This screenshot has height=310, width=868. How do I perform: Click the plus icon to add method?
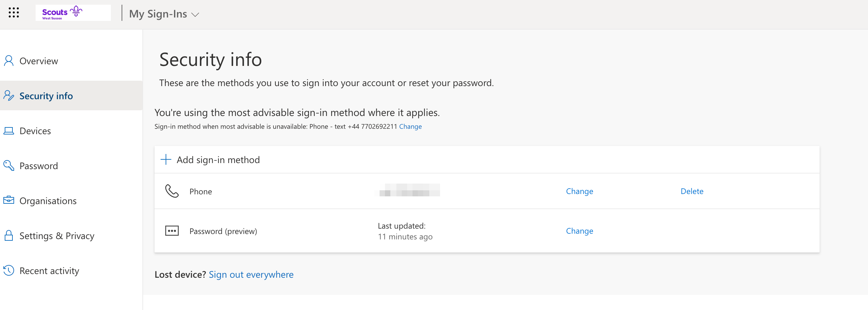point(166,160)
